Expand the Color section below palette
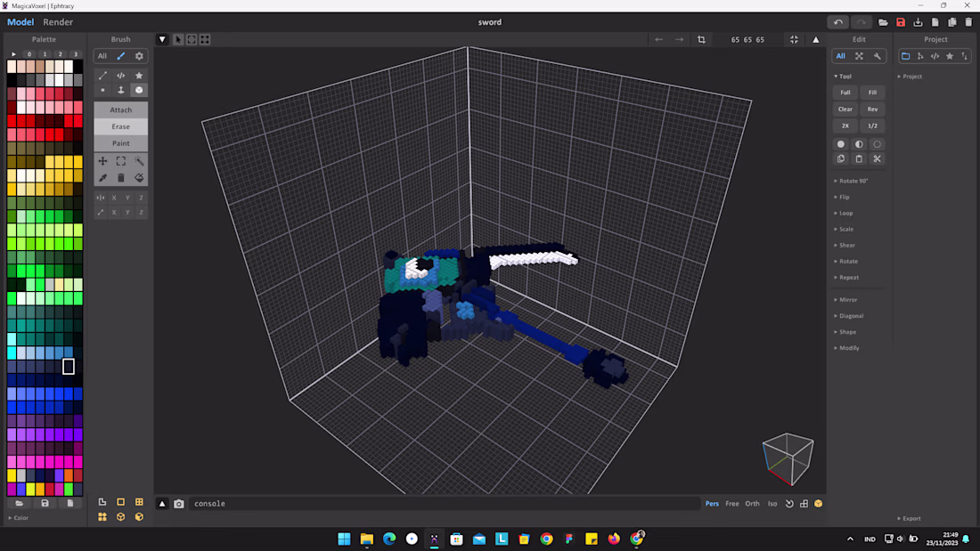980x551 pixels. (19, 518)
